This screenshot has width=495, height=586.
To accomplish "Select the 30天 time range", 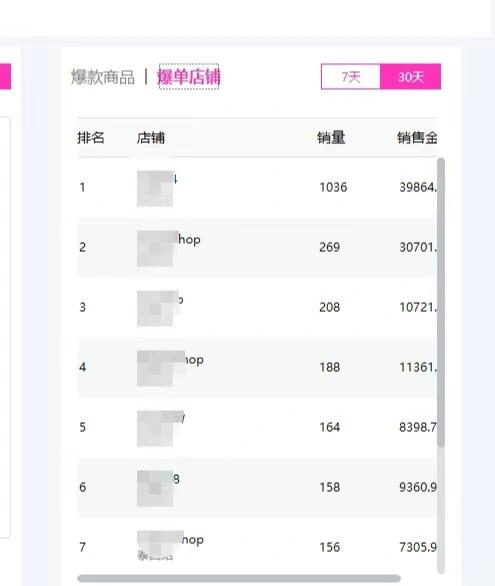I will click(x=411, y=77).
